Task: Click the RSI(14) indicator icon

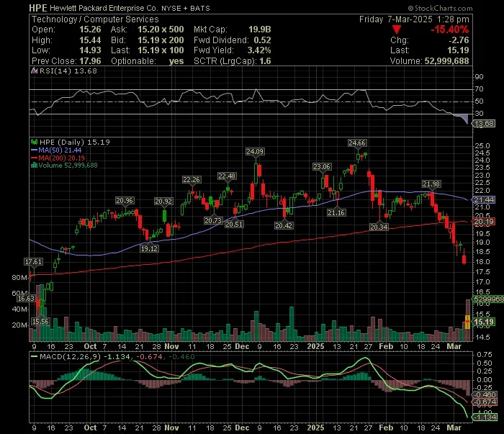Action: 34,71
